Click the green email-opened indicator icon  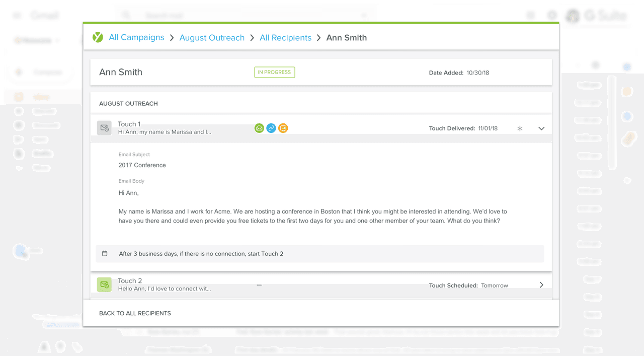[x=259, y=128]
